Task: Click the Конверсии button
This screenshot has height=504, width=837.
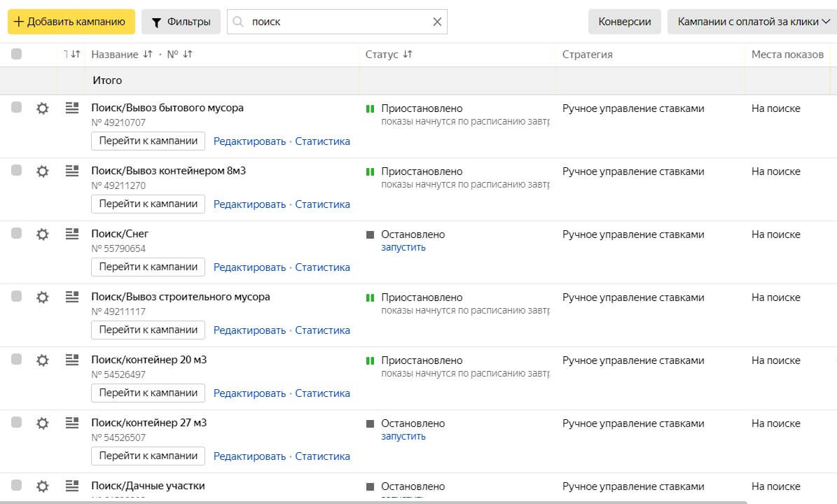Action: [x=625, y=22]
